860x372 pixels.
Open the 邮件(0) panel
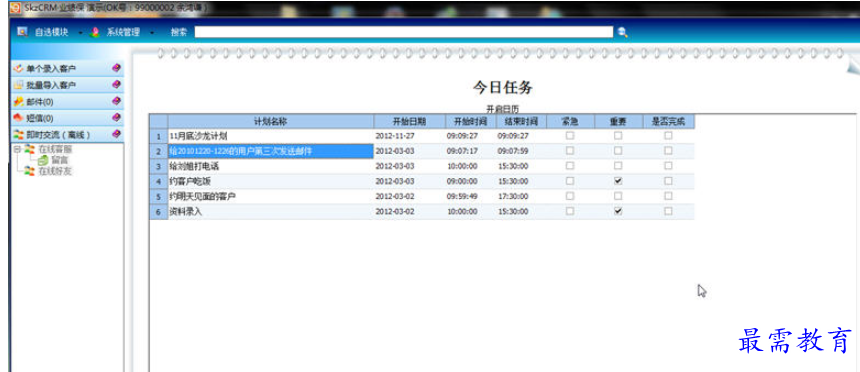tap(67, 102)
